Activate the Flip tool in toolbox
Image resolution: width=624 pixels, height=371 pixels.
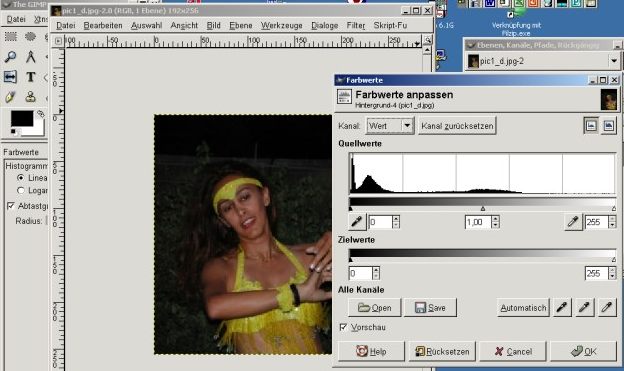point(11,76)
